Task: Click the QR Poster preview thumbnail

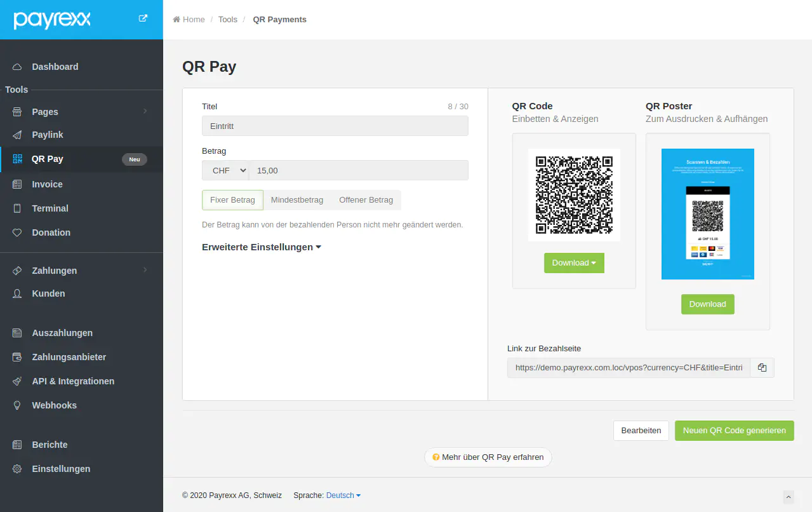Action: click(x=707, y=214)
